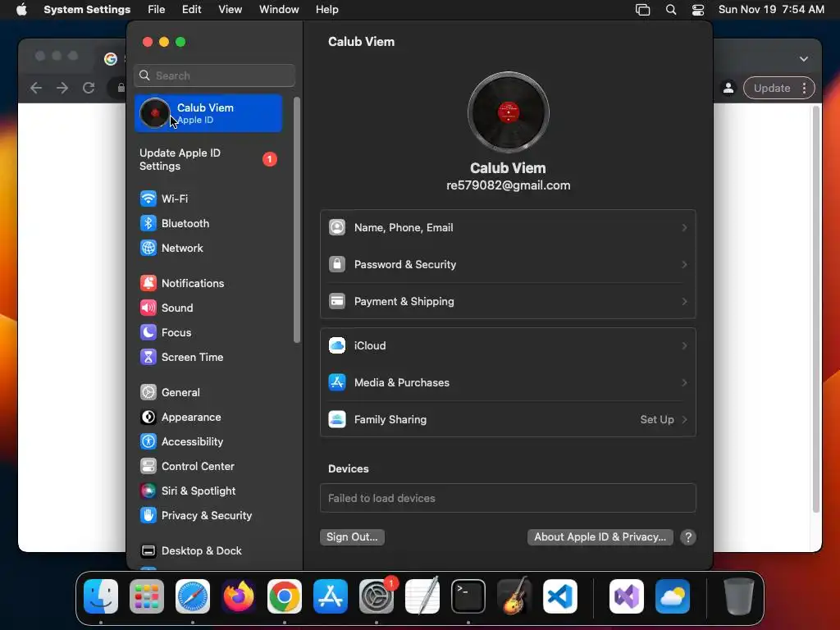The image size is (840, 630).
Task: Open Focus settings
Action: point(209,333)
